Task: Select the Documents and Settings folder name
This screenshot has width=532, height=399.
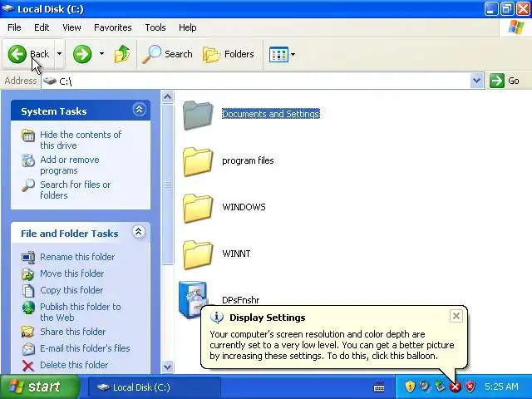Action: click(271, 114)
